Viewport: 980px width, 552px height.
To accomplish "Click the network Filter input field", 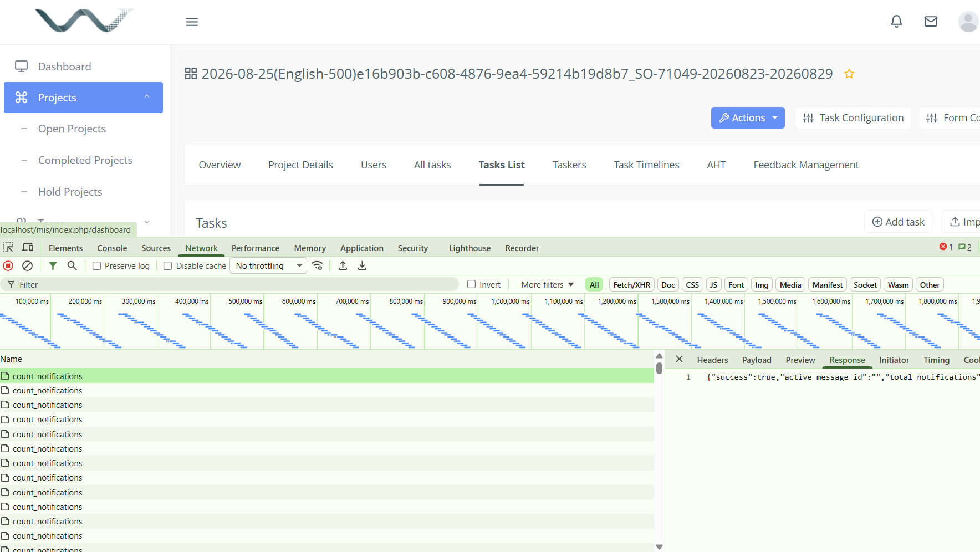I will (x=229, y=284).
